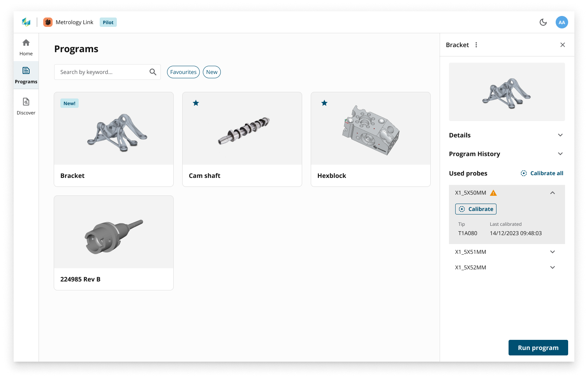588x378 pixels.
Task: Open the AA user avatar menu
Action: pyautogui.click(x=562, y=22)
